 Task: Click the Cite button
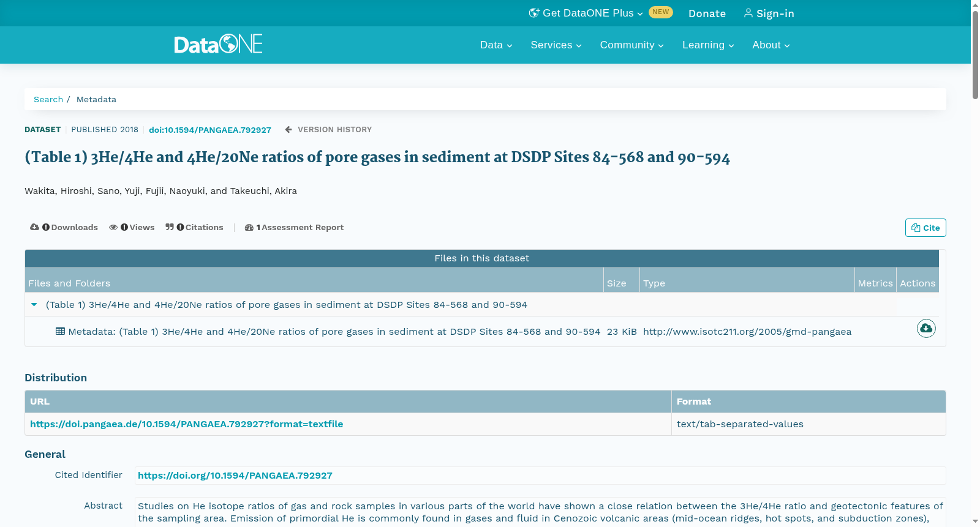925,228
